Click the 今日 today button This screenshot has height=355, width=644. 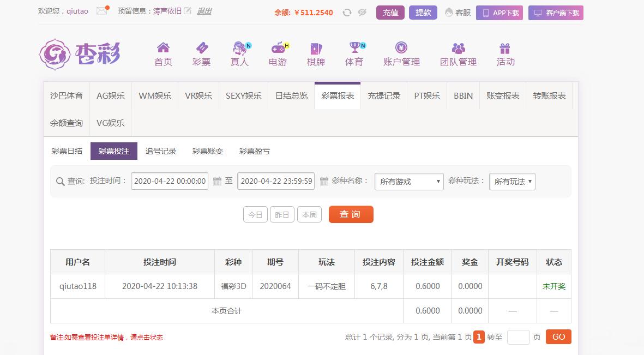pos(255,214)
